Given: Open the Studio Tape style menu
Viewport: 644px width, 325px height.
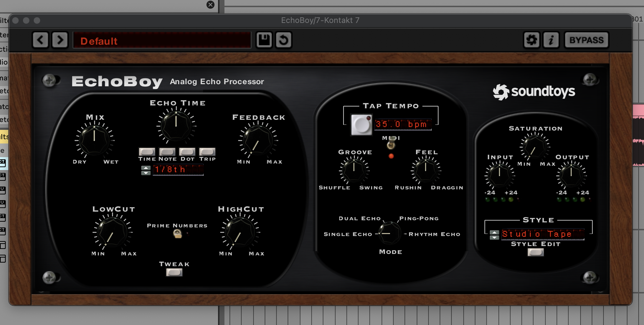Looking at the screenshot, I should tap(543, 234).
